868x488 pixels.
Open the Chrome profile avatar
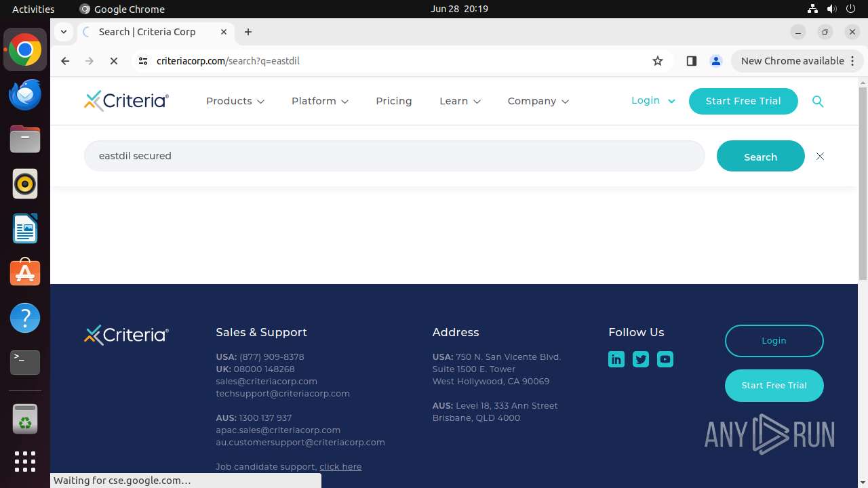716,61
